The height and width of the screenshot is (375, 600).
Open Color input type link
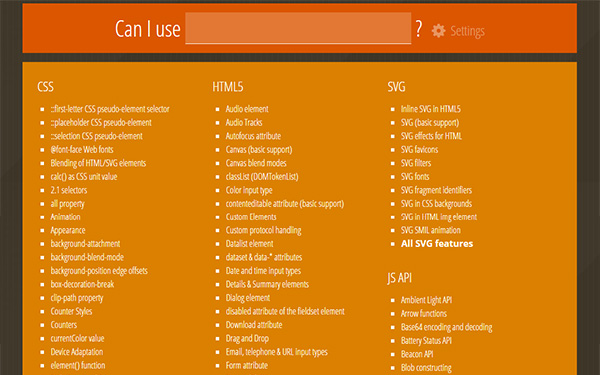(x=249, y=190)
